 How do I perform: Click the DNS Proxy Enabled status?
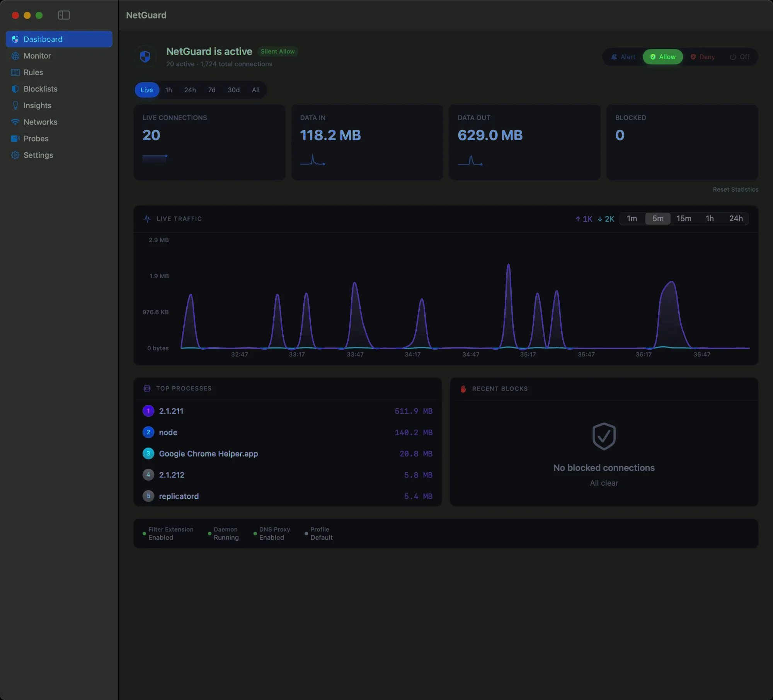click(272, 533)
